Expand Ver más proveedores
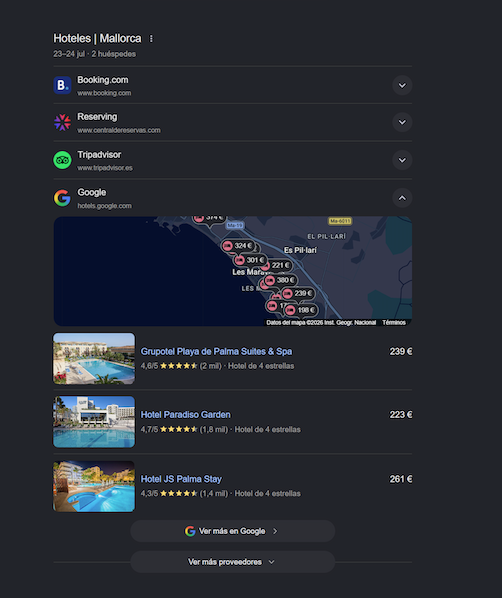This screenshot has height=598, width=502. click(x=233, y=562)
